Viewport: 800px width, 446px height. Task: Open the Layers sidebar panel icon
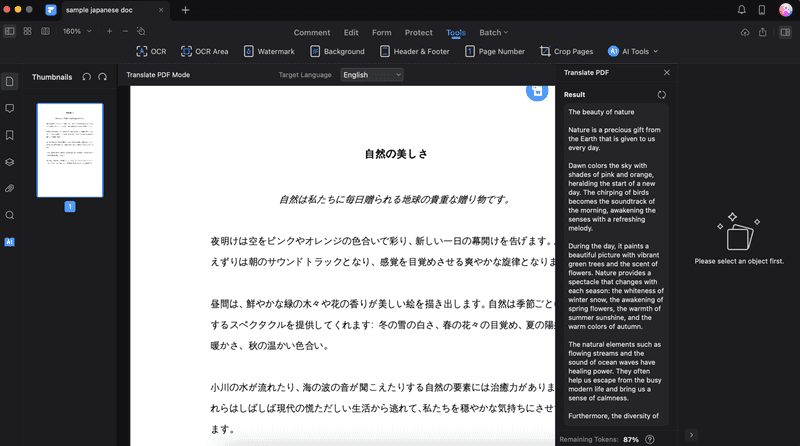coord(10,162)
